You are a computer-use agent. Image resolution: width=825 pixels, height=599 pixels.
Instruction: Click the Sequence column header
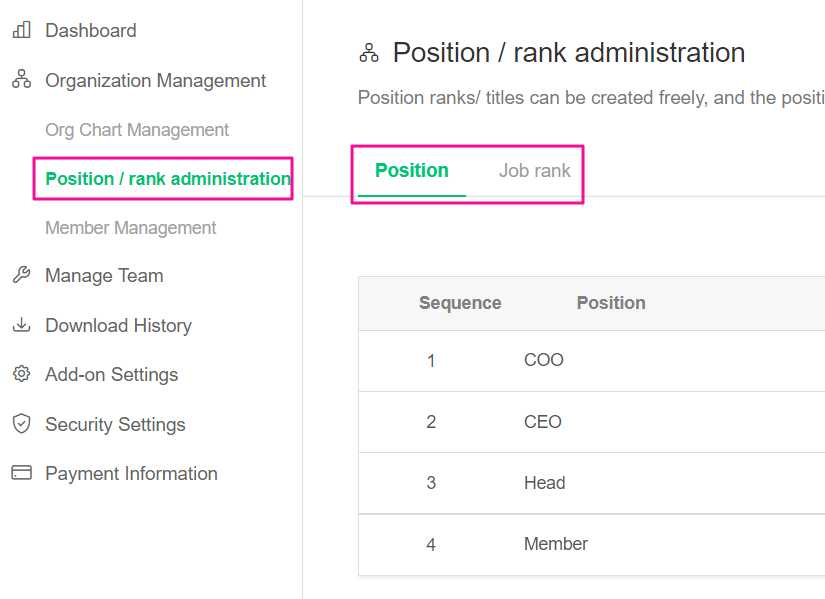pyautogui.click(x=460, y=303)
